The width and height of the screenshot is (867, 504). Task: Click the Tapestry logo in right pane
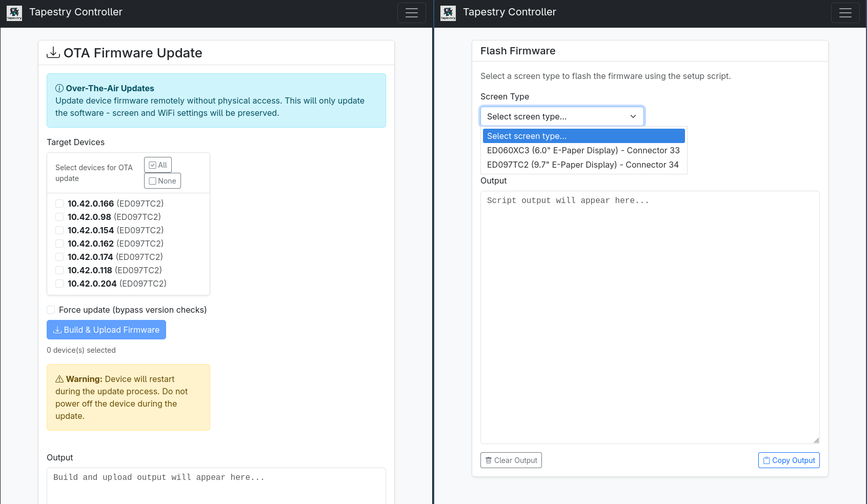(x=448, y=13)
